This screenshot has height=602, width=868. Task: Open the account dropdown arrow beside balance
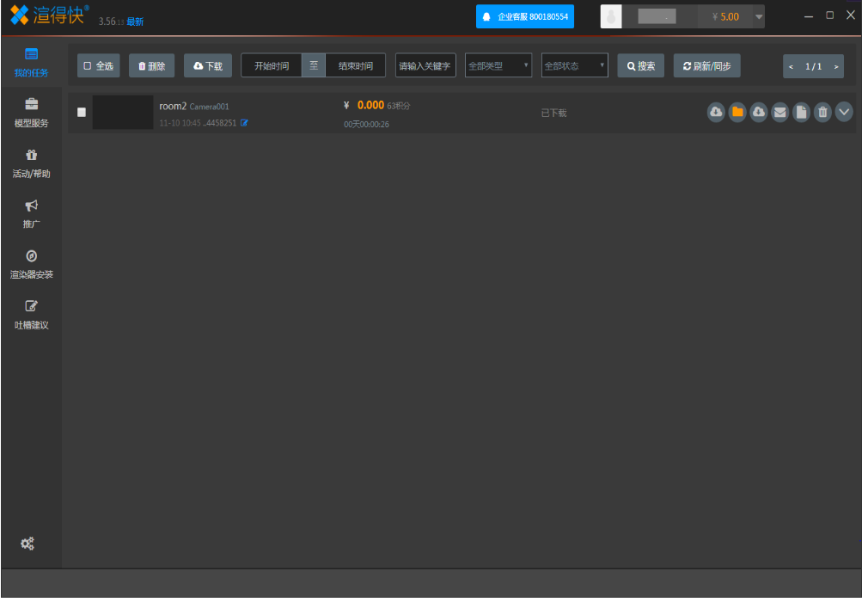coord(759,17)
